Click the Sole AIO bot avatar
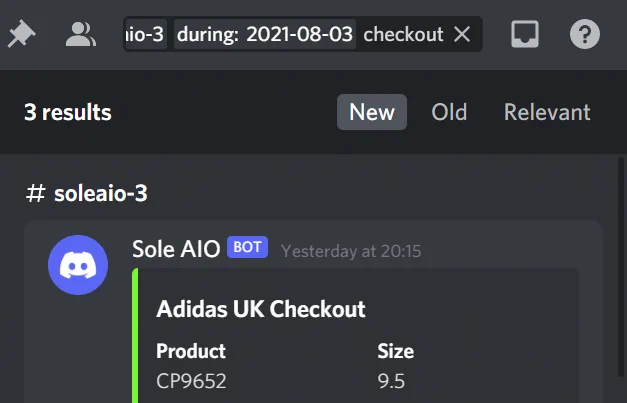The height and width of the screenshot is (403, 627). (78, 265)
